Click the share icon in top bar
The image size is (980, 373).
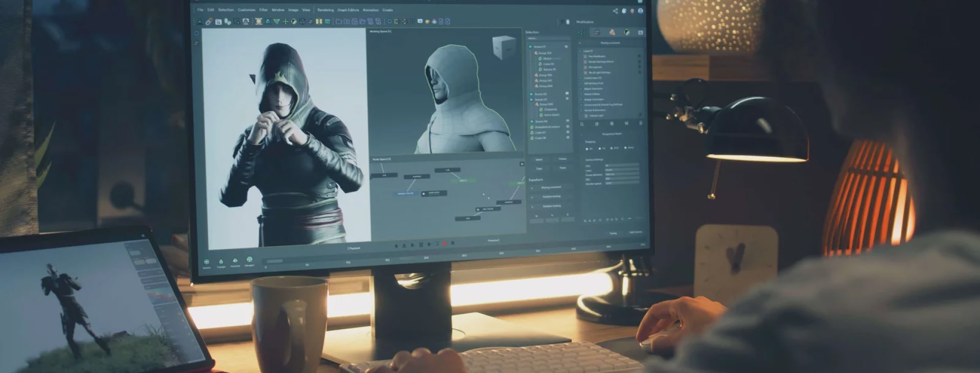[615, 11]
